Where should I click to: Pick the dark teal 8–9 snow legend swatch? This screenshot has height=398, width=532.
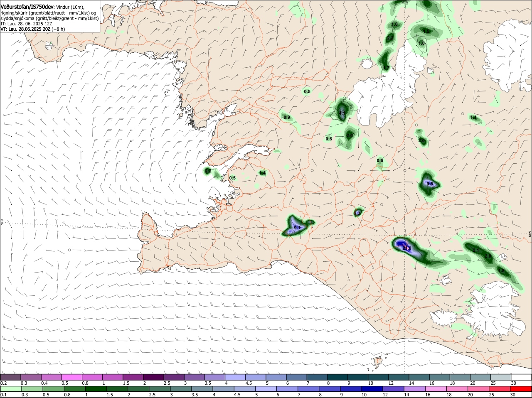pos(337,377)
